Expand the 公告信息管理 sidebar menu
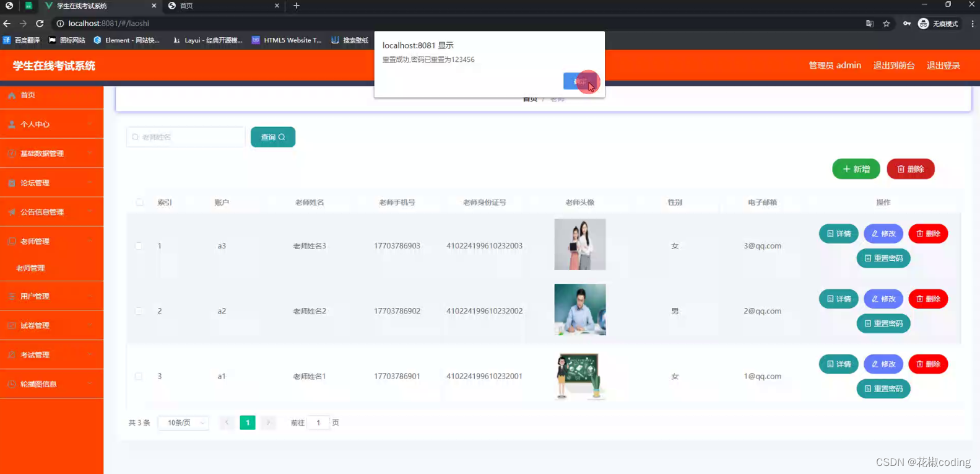 51,212
